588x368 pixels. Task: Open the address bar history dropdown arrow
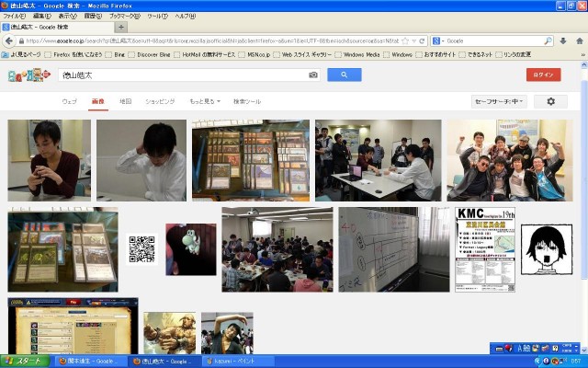pyautogui.click(x=414, y=40)
